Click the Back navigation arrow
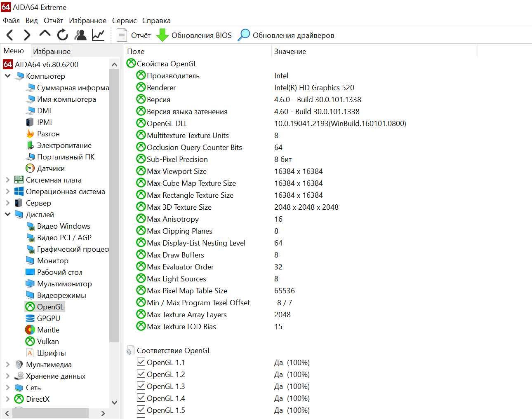The image size is (532, 419). click(x=10, y=35)
